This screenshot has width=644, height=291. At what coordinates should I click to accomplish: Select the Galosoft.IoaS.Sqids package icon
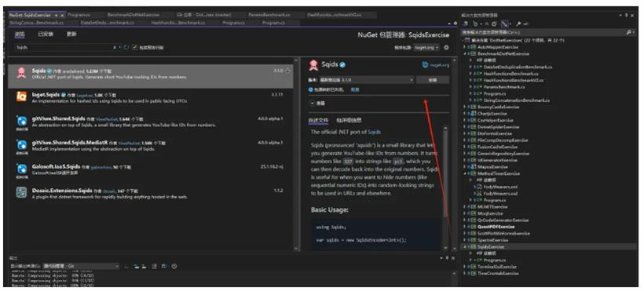click(21, 169)
